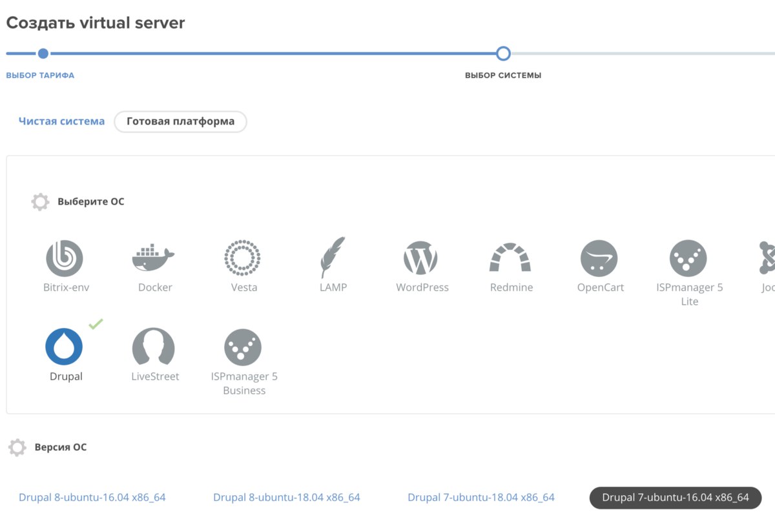Click the LiveStreet text label
This screenshot has height=532, width=775.
(155, 376)
